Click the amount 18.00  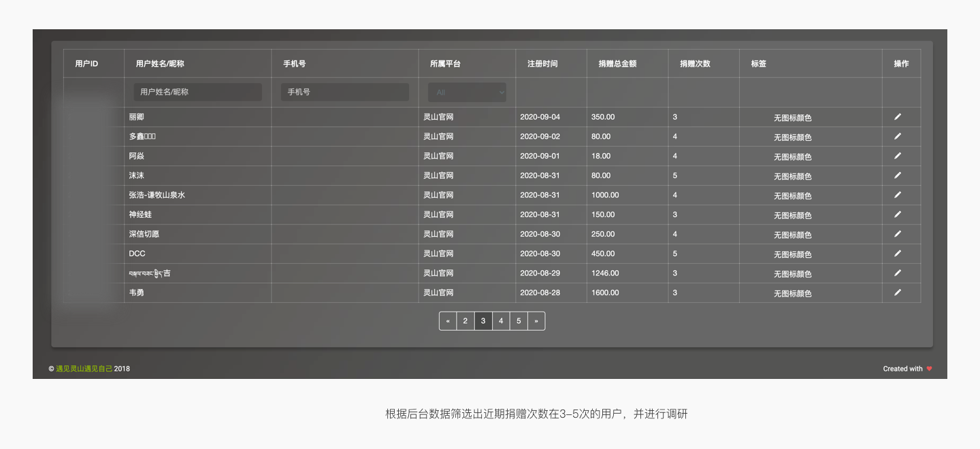(x=601, y=156)
